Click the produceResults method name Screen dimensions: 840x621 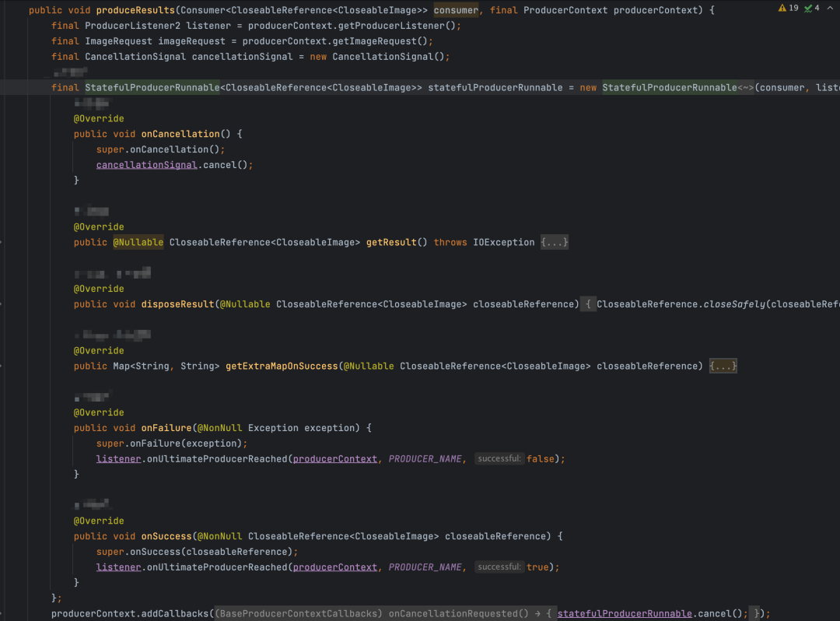coord(135,10)
